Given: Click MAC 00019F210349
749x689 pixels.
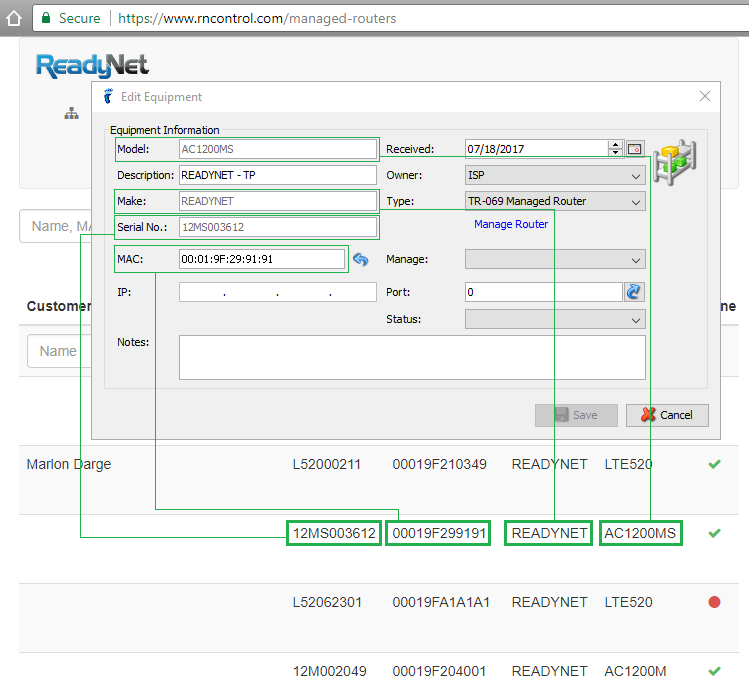Looking at the screenshot, I should pos(439,464).
